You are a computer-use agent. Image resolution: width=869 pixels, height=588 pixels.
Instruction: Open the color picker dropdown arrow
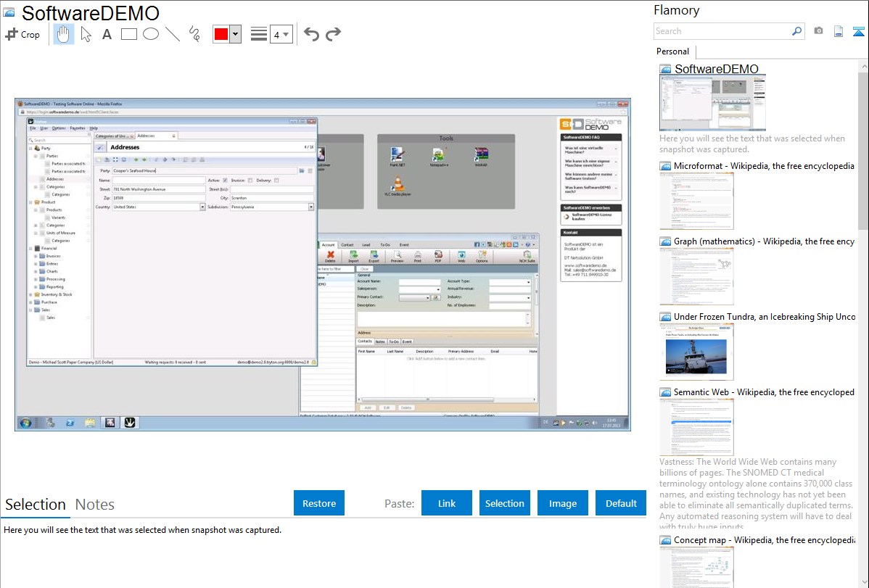coord(236,34)
